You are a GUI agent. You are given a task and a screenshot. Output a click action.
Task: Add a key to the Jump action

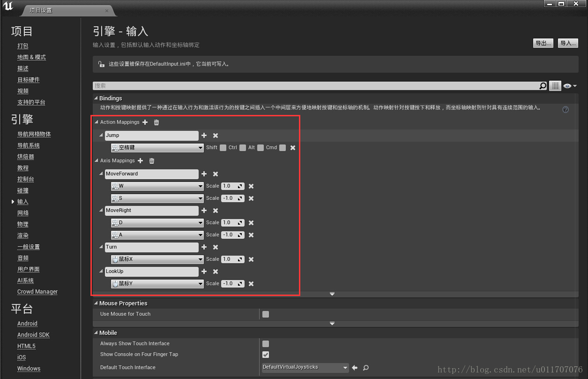204,136
